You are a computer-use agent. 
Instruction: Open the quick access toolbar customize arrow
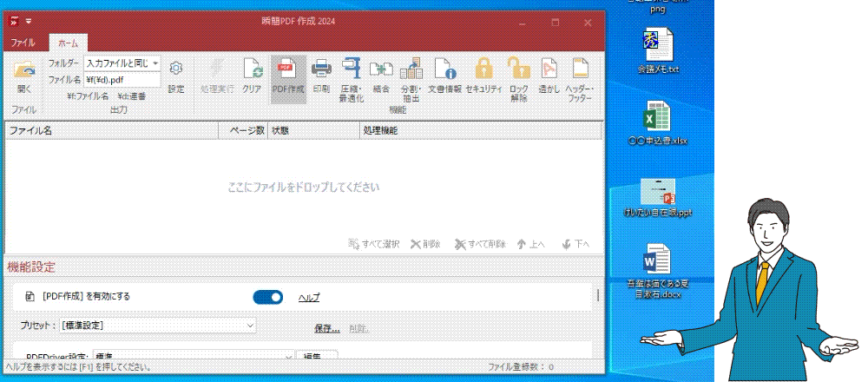pyautogui.click(x=29, y=22)
